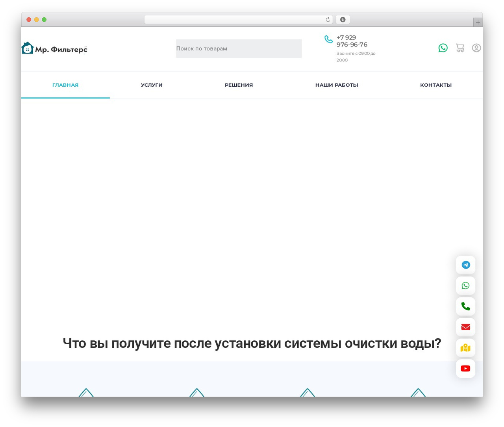504x427 pixels.
Task: Open YouTube from floating sidebar
Action: (x=466, y=369)
